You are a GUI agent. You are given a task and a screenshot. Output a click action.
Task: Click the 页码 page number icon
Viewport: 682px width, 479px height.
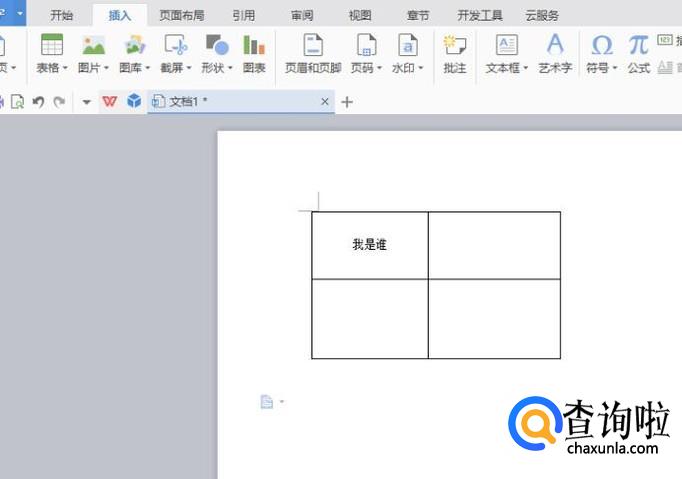pyautogui.click(x=366, y=44)
